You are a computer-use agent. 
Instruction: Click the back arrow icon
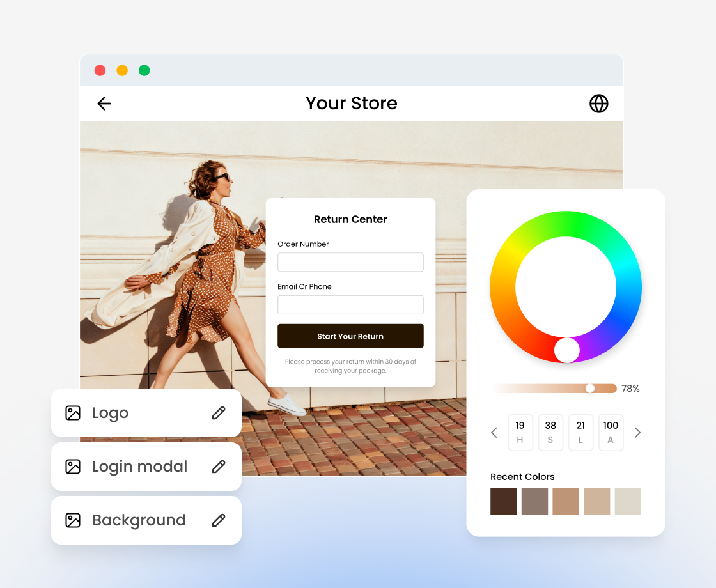point(104,104)
